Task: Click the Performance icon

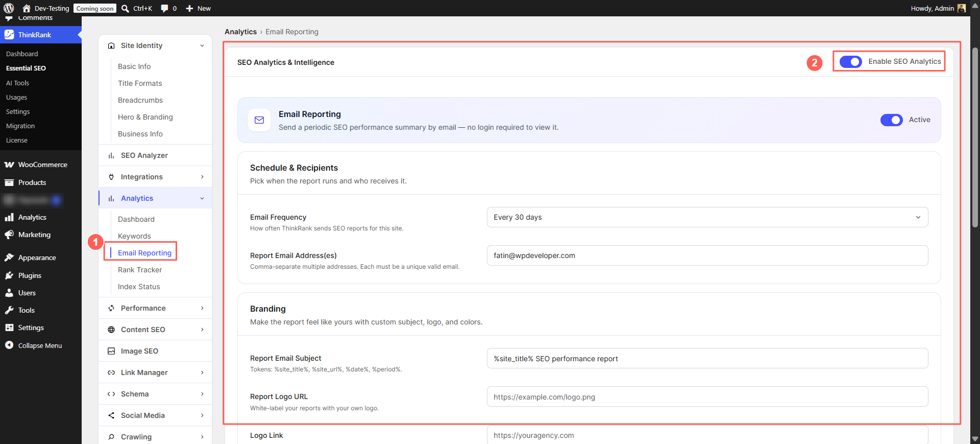Action: [x=111, y=308]
